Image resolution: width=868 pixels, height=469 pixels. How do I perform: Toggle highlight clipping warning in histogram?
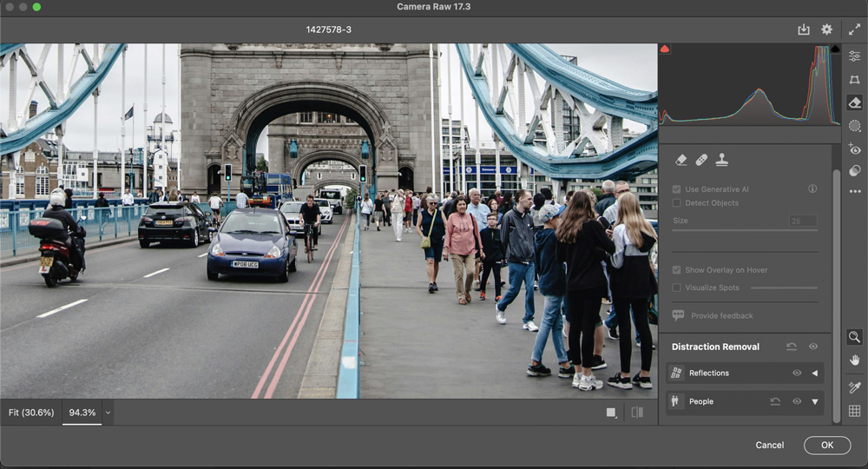coord(835,50)
